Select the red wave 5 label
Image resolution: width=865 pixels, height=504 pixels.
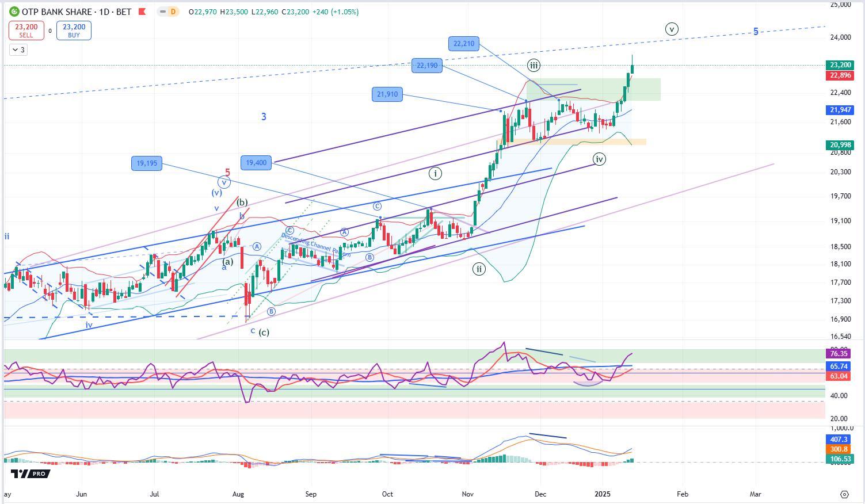click(x=228, y=173)
